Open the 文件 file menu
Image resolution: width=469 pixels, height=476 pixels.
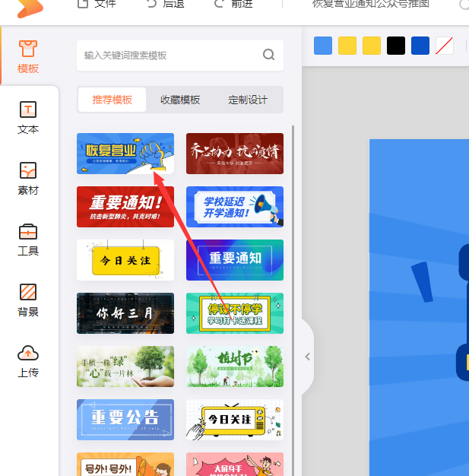[97, 4]
